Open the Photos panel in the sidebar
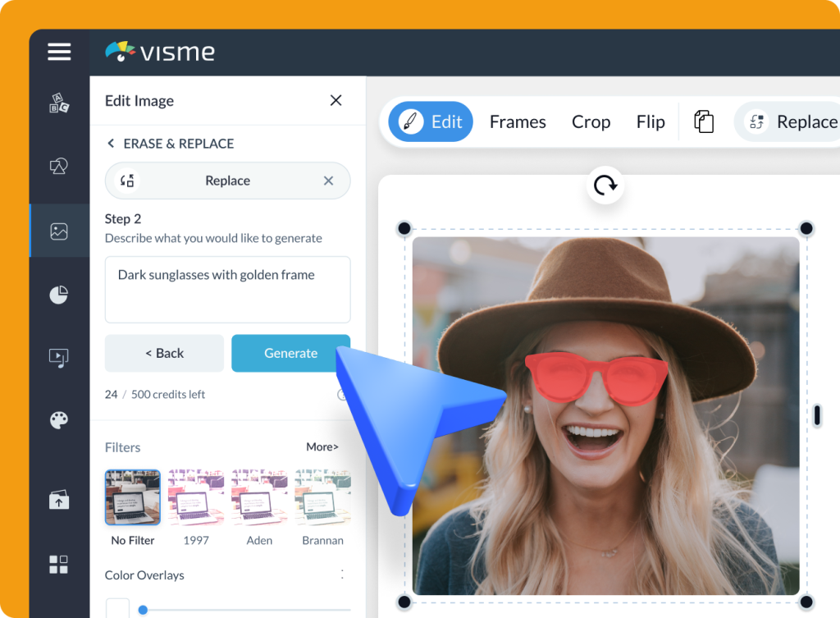The width and height of the screenshot is (840, 618). point(59,231)
